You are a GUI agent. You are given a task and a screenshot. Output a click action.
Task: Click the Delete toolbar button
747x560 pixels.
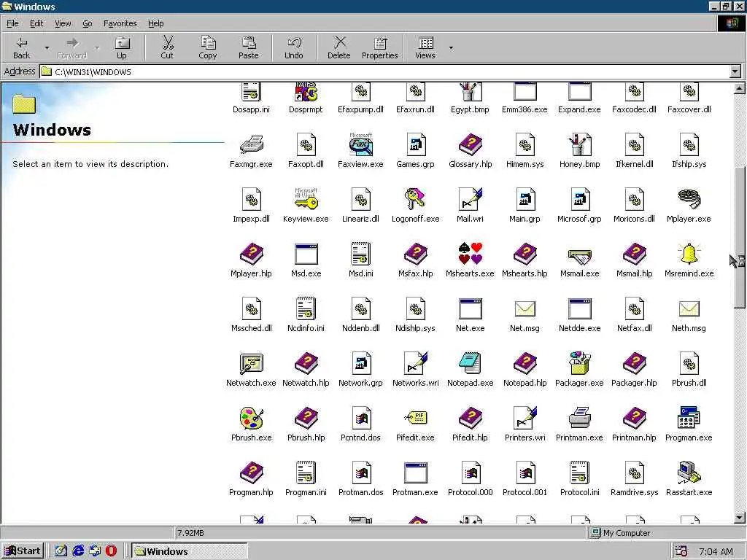[x=339, y=47]
